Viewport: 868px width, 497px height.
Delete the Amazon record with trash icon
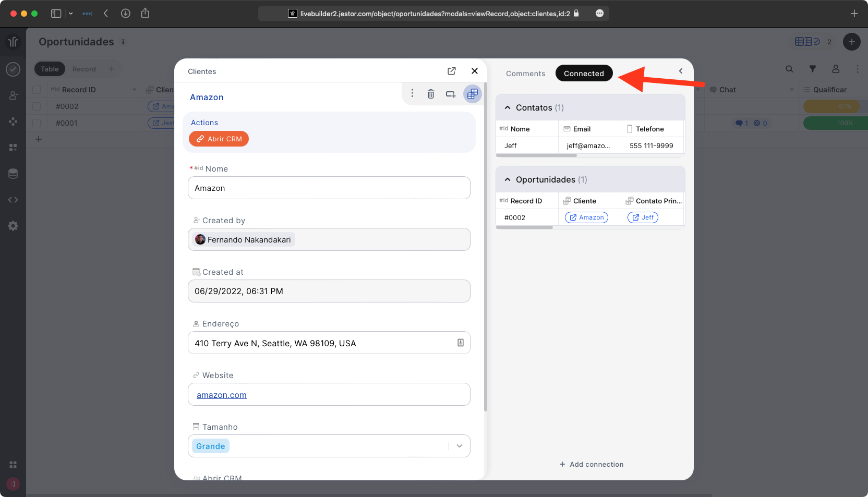(x=431, y=94)
